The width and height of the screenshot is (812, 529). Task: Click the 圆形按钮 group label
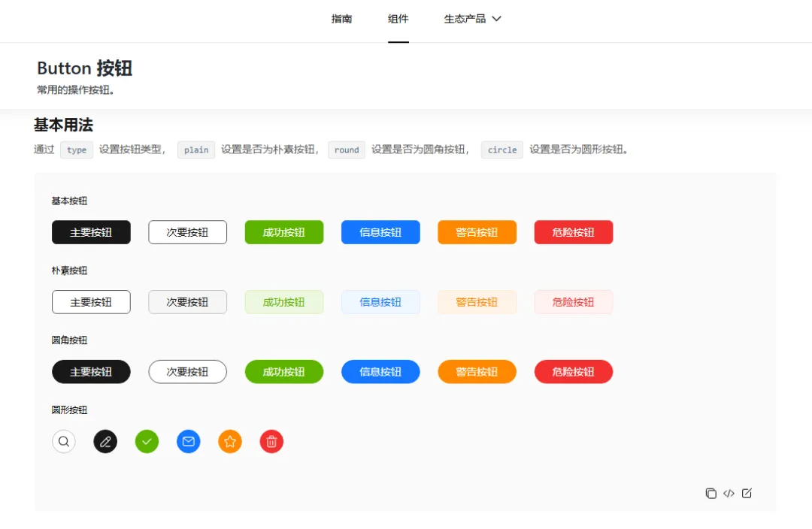click(x=69, y=410)
